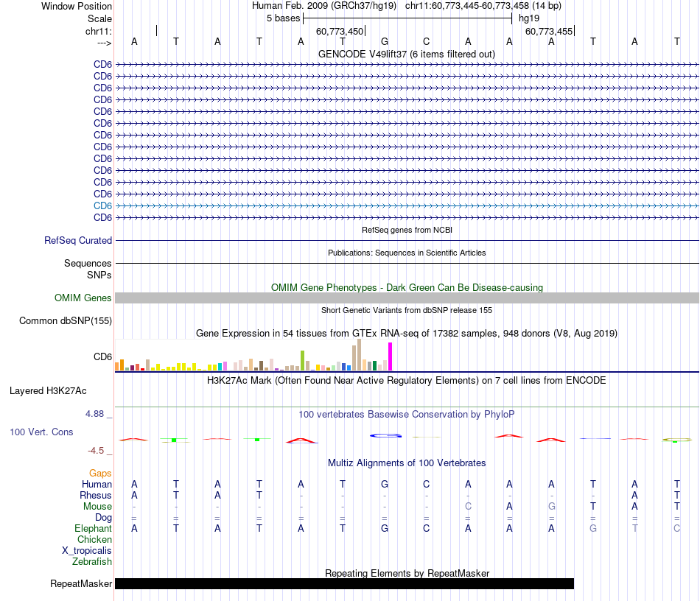Click the C mismatch in Elephant row
The image size is (700, 601).
(676, 528)
